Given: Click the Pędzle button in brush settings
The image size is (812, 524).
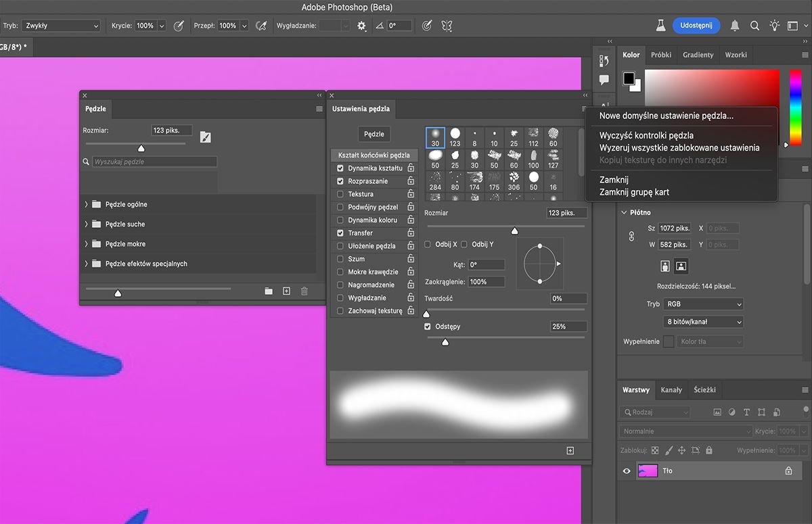Looking at the screenshot, I should 374,134.
